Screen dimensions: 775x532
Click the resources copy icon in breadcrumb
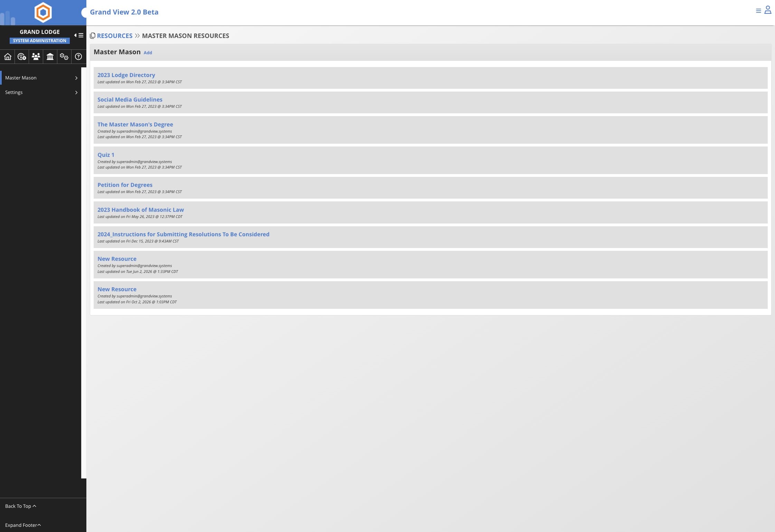click(93, 36)
